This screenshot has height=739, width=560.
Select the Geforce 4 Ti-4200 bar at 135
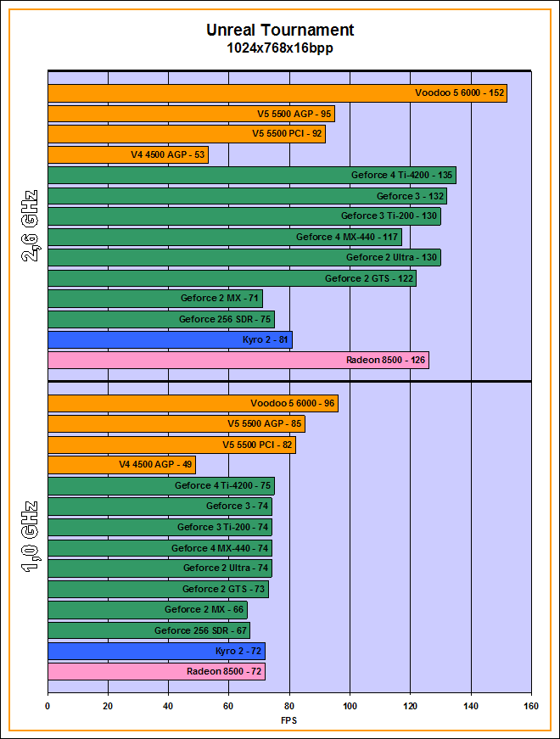click(x=251, y=176)
